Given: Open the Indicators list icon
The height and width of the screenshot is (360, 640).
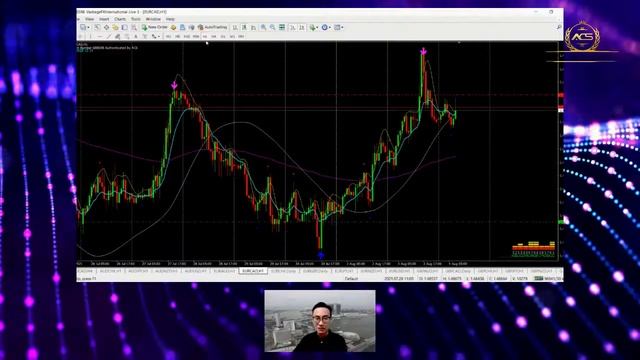Looking at the screenshot, I should 312,27.
